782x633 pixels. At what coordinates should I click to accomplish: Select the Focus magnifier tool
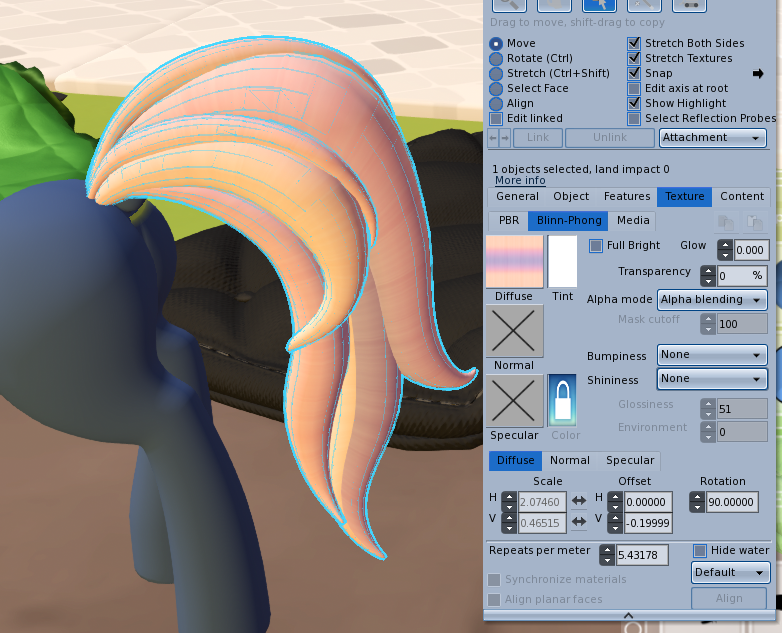pyautogui.click(x=509, y=5)
